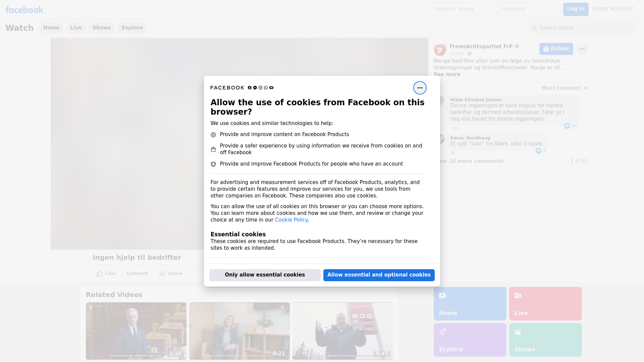Open Hilde Elisabet Jensen's profile name
This screenshot has width=644, height=362.
pyautogui.click(x=476, y=100)
